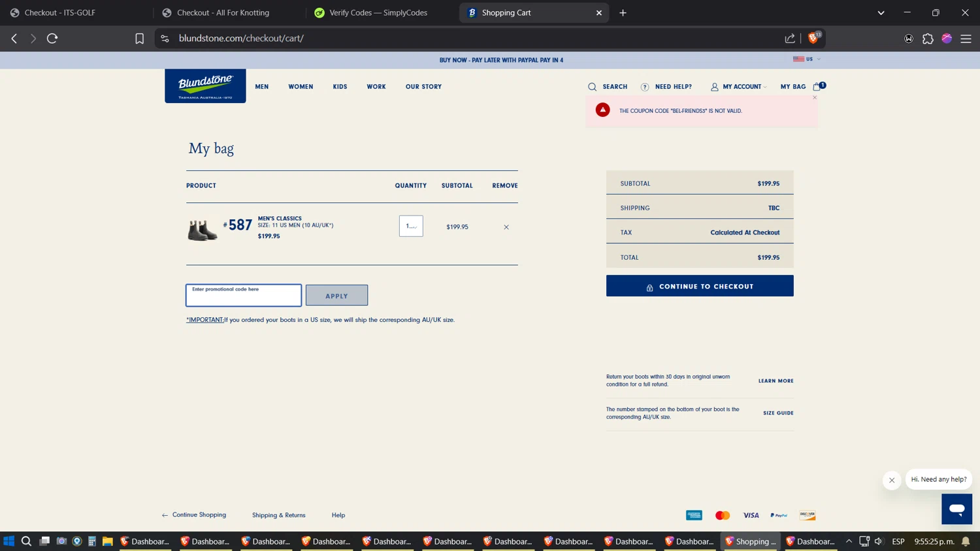
Task: Open the WOMEN menu
Action: click(301, 87)
